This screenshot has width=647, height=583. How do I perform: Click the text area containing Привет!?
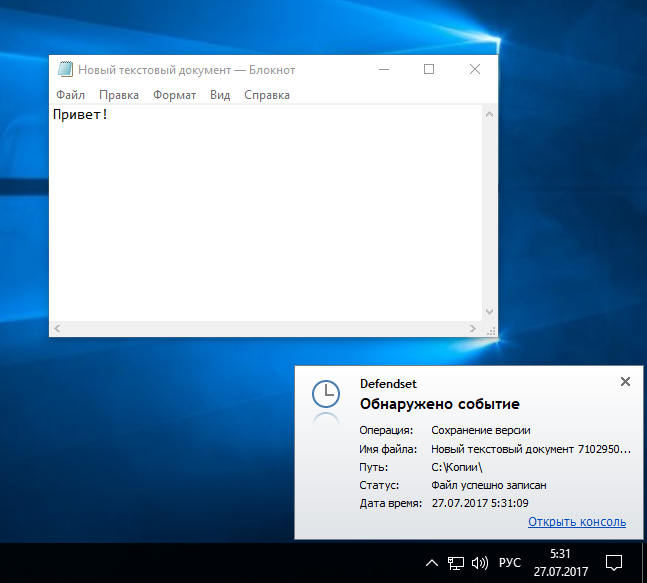[x=265, y=212]
